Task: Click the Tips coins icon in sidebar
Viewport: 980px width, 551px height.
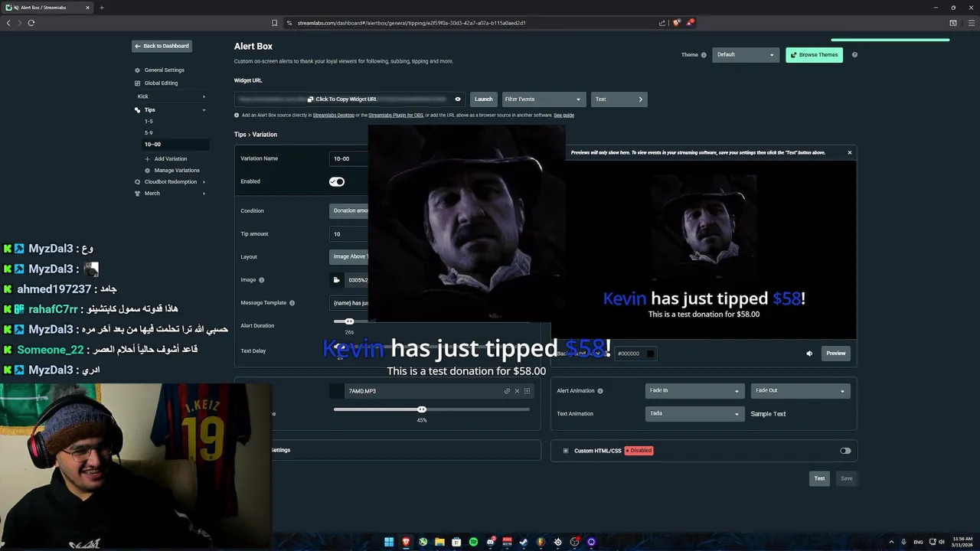Action: (x=137, y=110)
